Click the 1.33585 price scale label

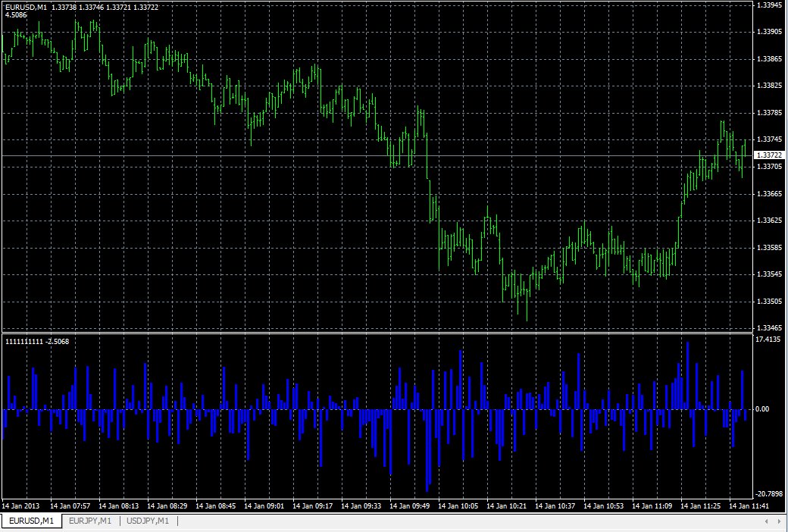(769, 247)
